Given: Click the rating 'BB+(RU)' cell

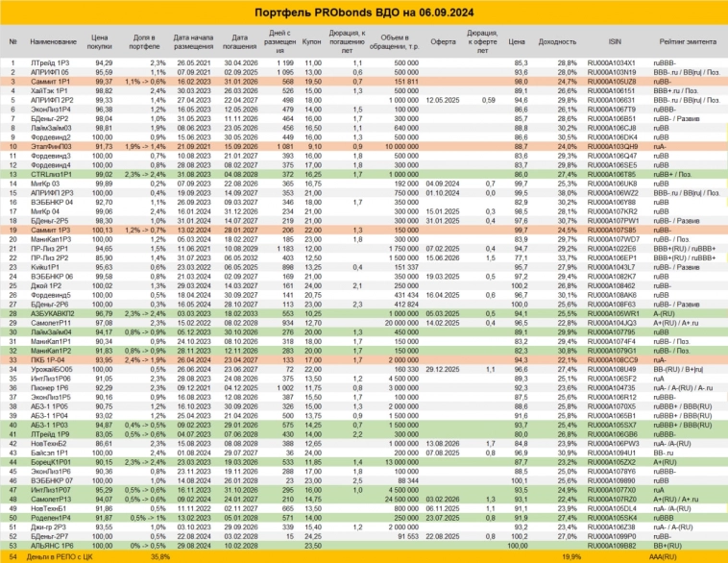Looking at the screenshot, I should pos(667,546).
